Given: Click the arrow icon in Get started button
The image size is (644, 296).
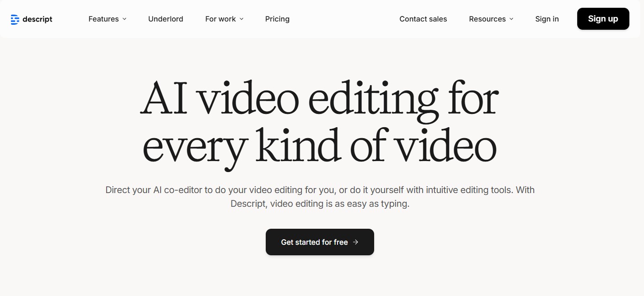Looking at the screenshot, I should click(356, 242).
